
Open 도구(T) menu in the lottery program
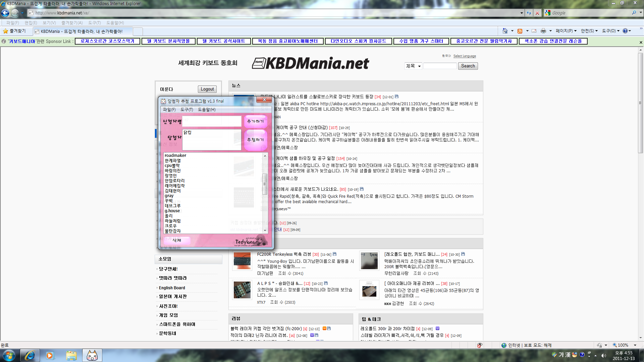(x=187, y=110)
